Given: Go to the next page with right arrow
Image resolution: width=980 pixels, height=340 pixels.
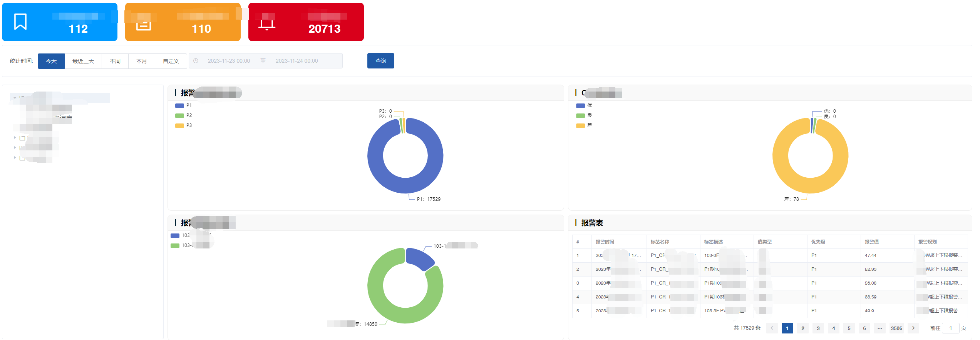Looking at the screenshot, I should click(913, 328).
